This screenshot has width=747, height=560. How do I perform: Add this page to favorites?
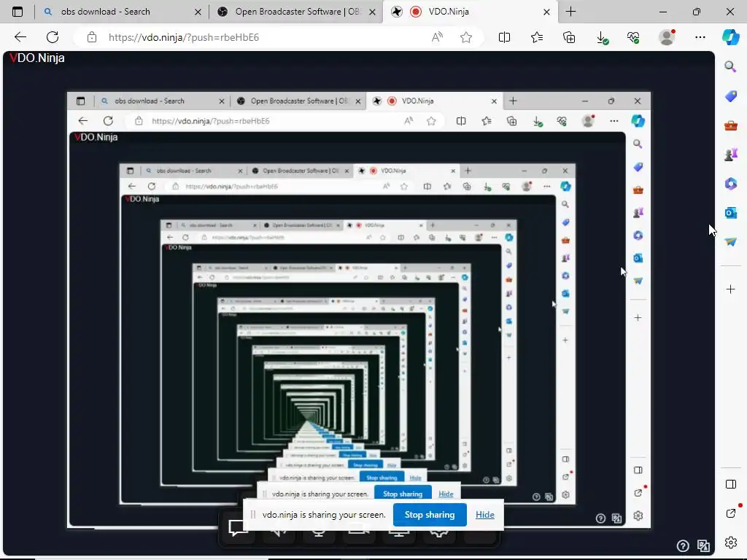click(466, 37)
